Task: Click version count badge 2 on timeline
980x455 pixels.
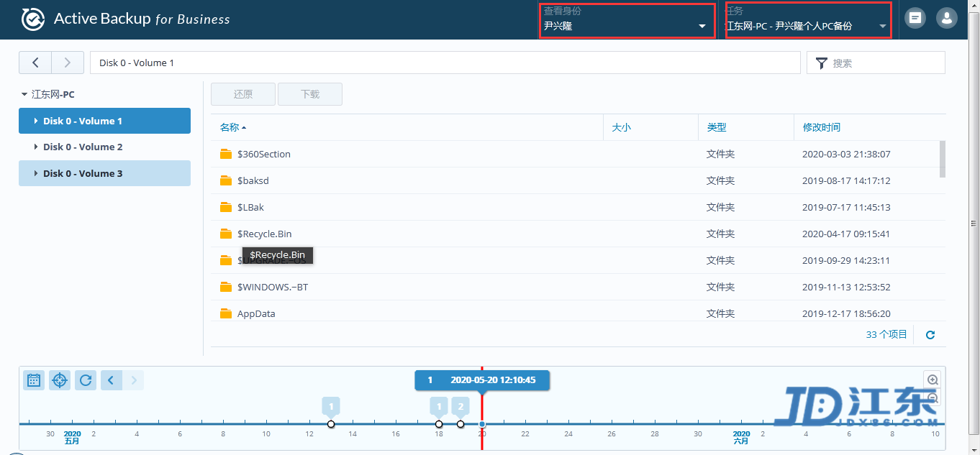Action: click(x=460, y=406)
